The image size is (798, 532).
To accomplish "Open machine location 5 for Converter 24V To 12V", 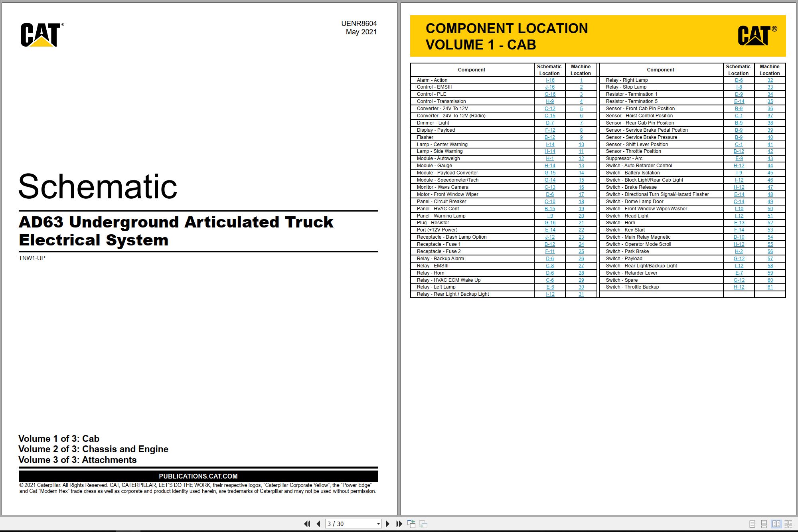I will click(581, 109).
